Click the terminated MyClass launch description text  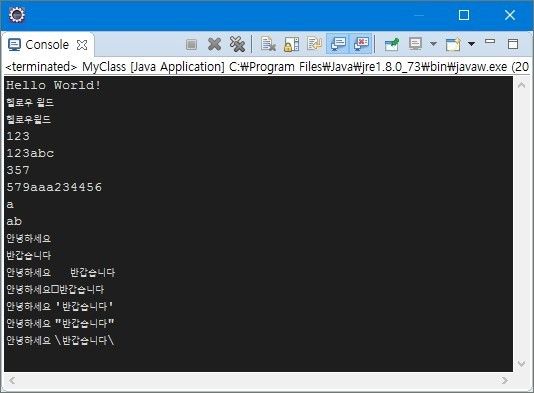[267, 67]
